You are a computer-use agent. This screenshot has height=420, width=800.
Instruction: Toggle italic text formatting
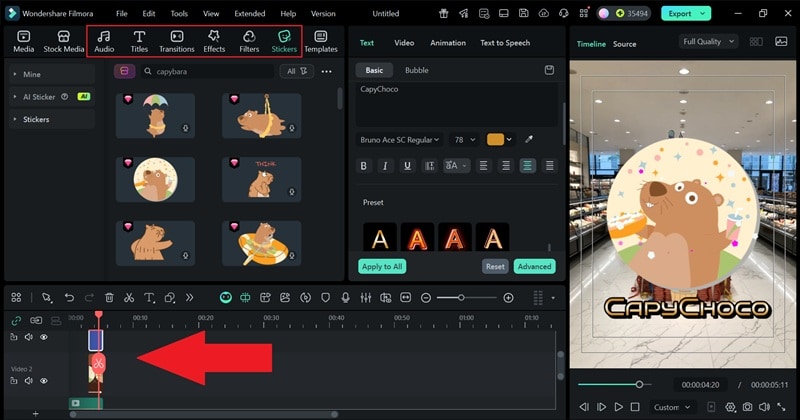pos(385,165)
